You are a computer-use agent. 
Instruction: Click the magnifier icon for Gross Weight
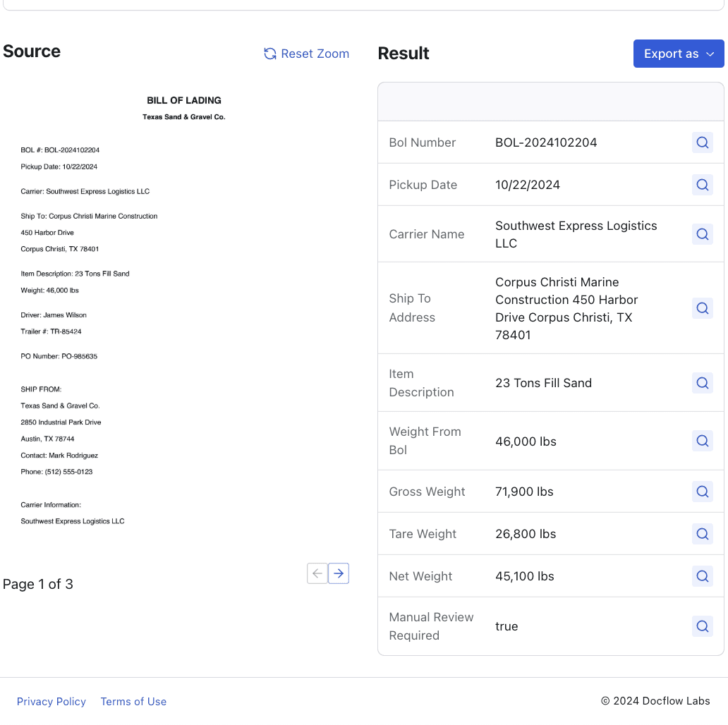pos(702,491)
